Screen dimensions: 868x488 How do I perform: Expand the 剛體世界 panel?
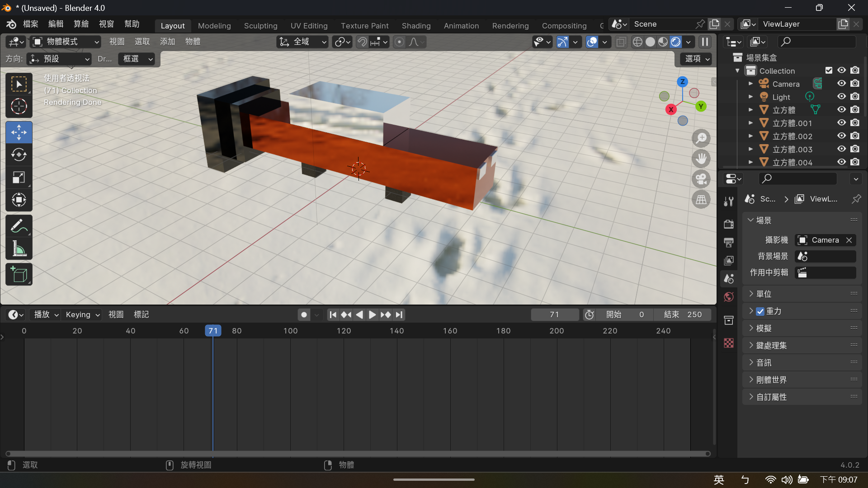[x=802, y=380]
